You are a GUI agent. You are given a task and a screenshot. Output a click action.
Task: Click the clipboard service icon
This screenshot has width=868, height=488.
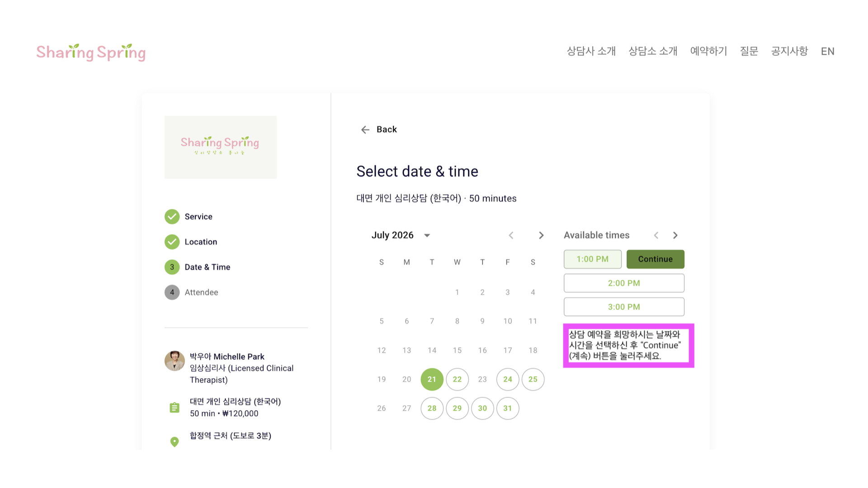175,408
